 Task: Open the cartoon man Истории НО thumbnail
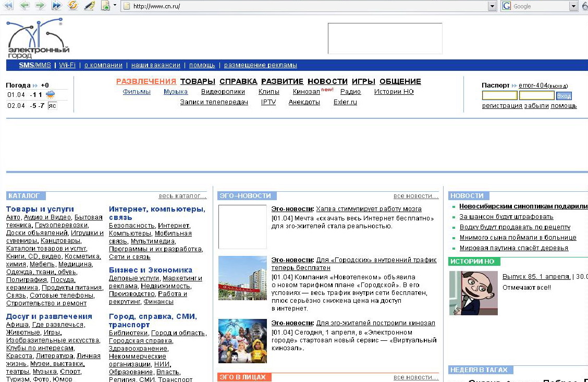click(x=473, y=293)
